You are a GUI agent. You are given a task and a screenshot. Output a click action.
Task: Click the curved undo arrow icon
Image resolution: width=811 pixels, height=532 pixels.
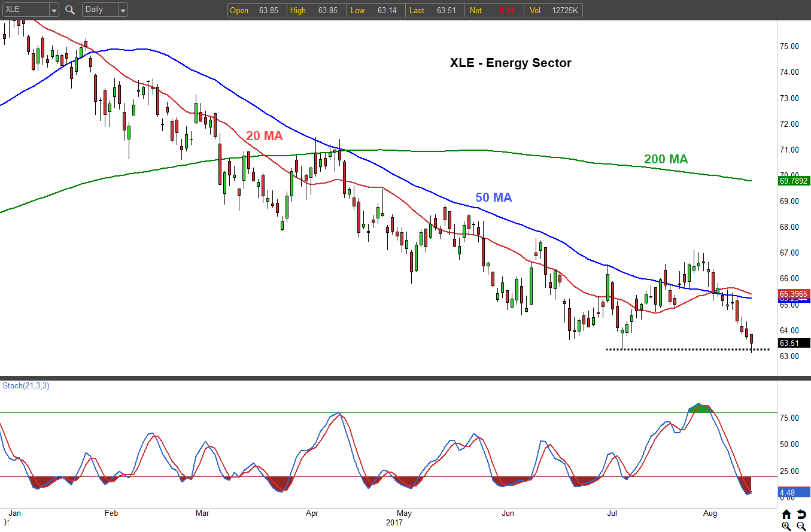click(801, 514)
